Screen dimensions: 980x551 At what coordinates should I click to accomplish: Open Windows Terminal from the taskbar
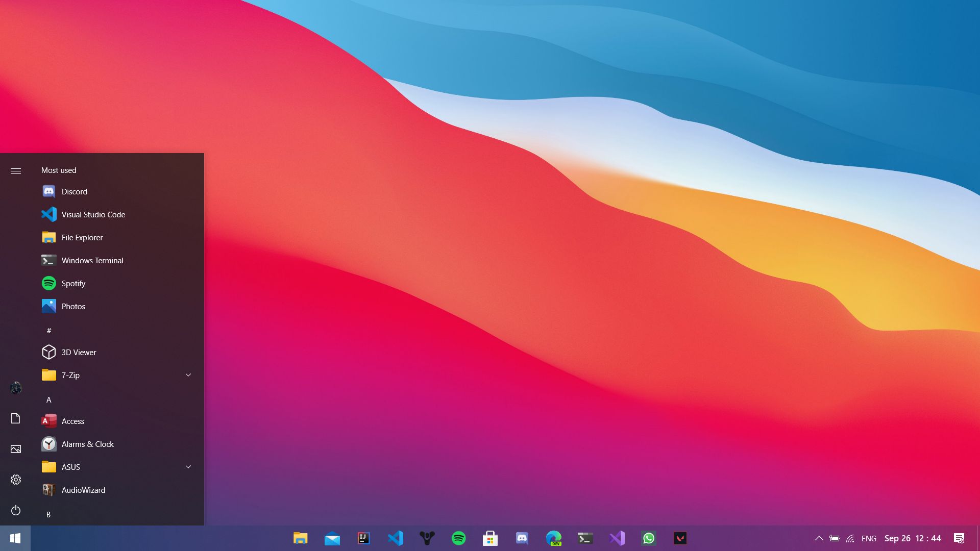pyautogui.click(x=585, y=538)
